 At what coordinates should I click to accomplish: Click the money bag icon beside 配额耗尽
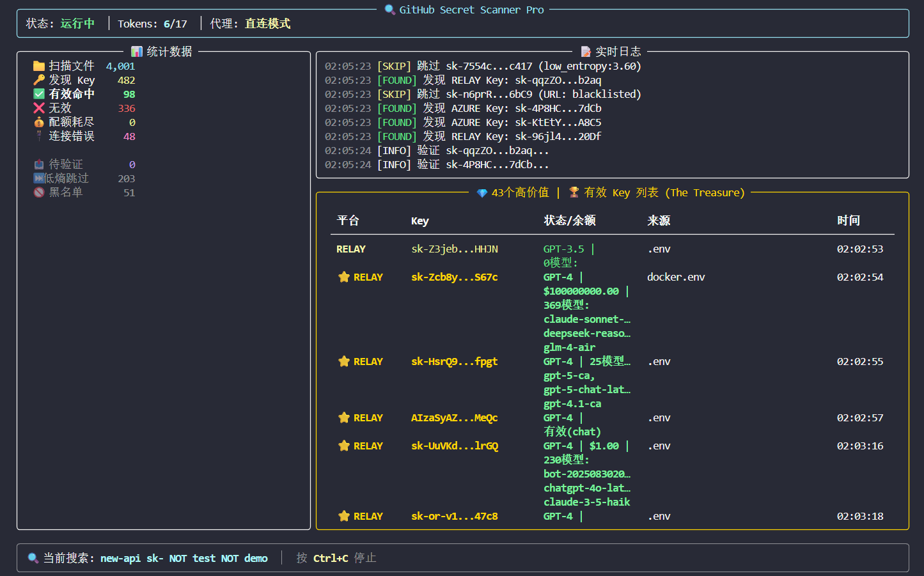tap(39, 122)
